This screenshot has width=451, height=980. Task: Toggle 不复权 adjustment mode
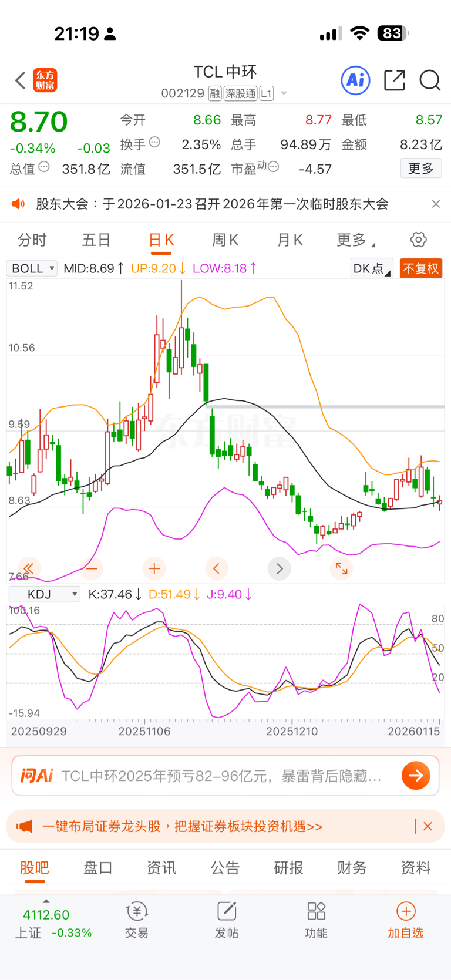(x=421, y=268)
